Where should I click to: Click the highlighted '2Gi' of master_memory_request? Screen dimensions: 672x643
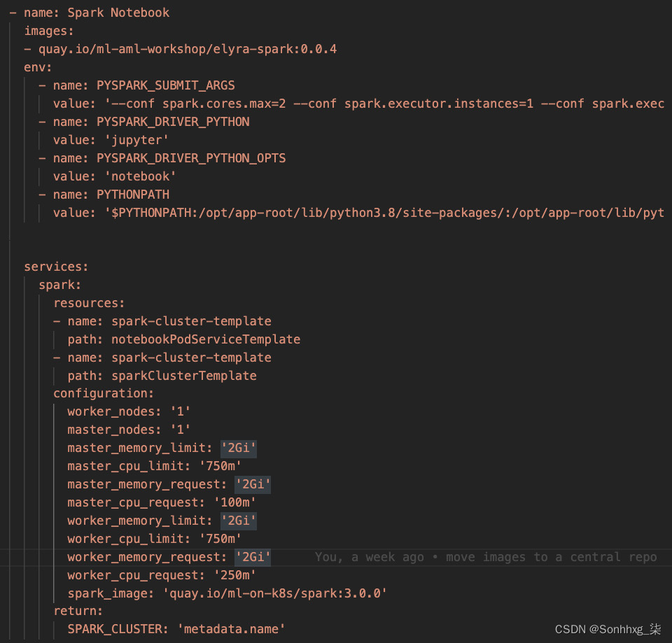pyautogui.click(x=253, y=484)
